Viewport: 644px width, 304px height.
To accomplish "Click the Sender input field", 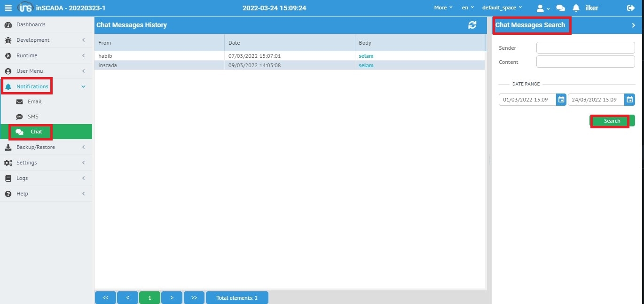I will tap(585, 48).
